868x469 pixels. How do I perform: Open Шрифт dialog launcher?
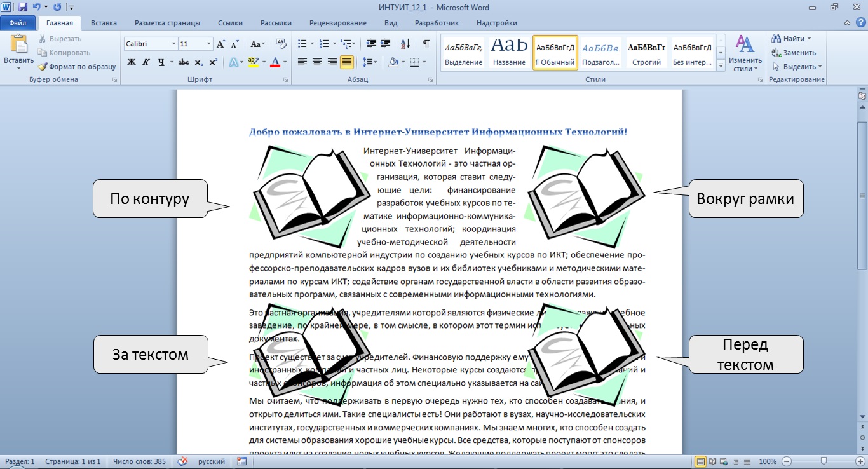click(285, 80)
